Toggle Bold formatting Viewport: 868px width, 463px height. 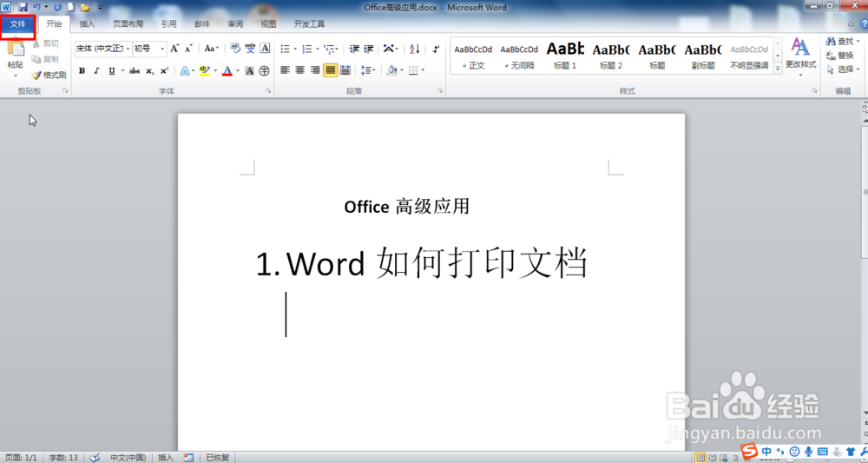82,71
